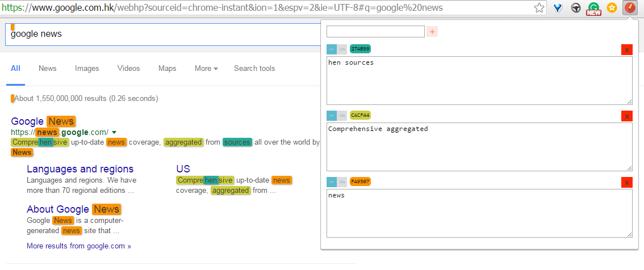Switch to the News search tab
This screenshot has width=644, height=270.
[x=48, y=69]
